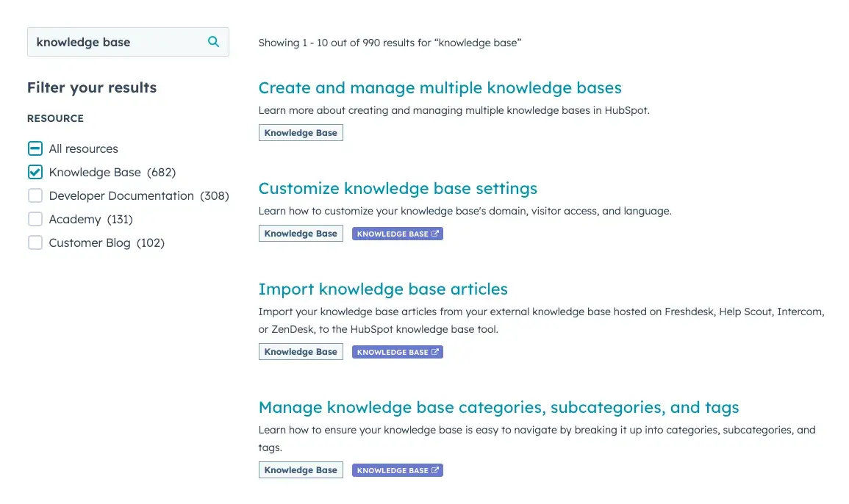
Task: Click Knowledge Base tag under the first result
Action: 301,132
